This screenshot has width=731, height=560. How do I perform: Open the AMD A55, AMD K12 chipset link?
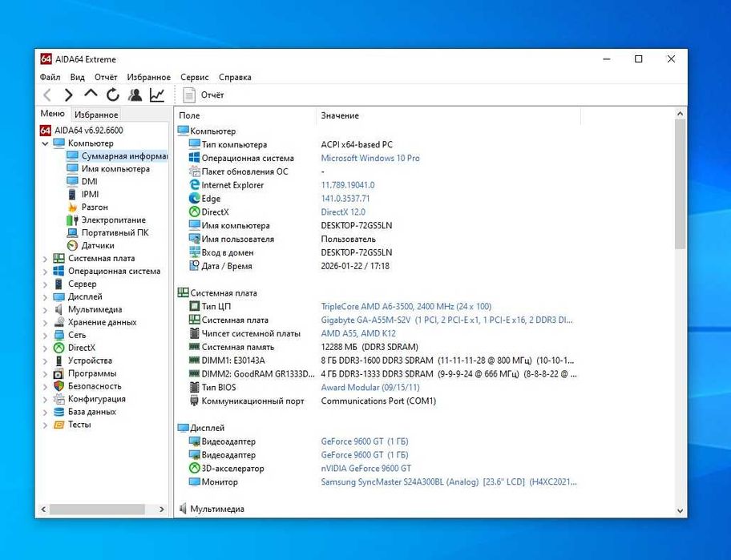pyautogui.click(x=358, y=333)
